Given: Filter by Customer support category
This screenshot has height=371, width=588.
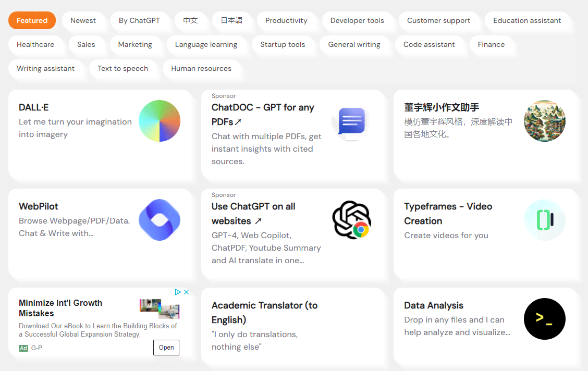Looking at the screenshot, I should click(x=438, y=20).
